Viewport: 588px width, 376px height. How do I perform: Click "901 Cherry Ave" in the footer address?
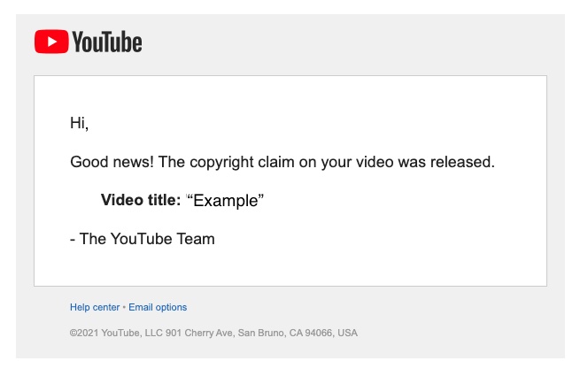tap(199, 333)
